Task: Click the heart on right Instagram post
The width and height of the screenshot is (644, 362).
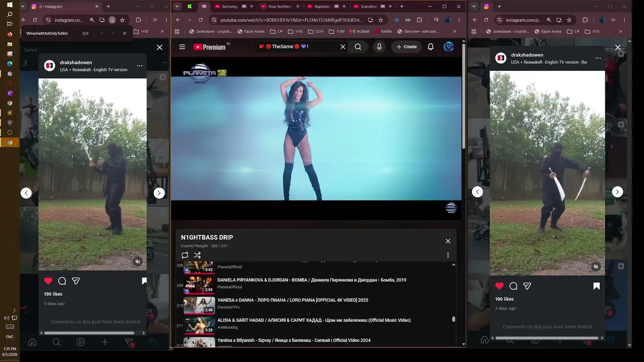Action: (499, 286)
